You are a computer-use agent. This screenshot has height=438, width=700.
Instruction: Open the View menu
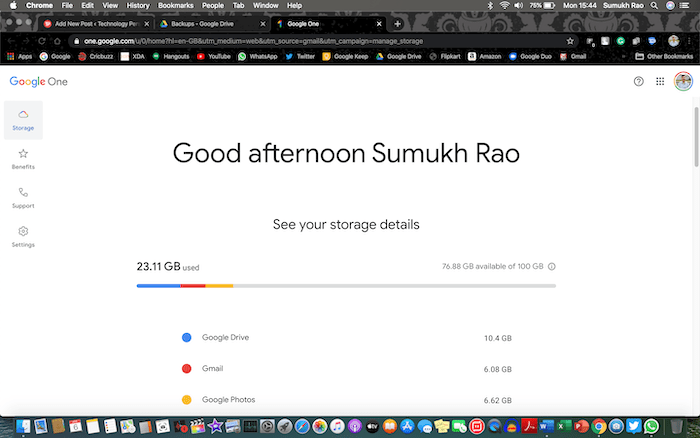pos(110,5)
